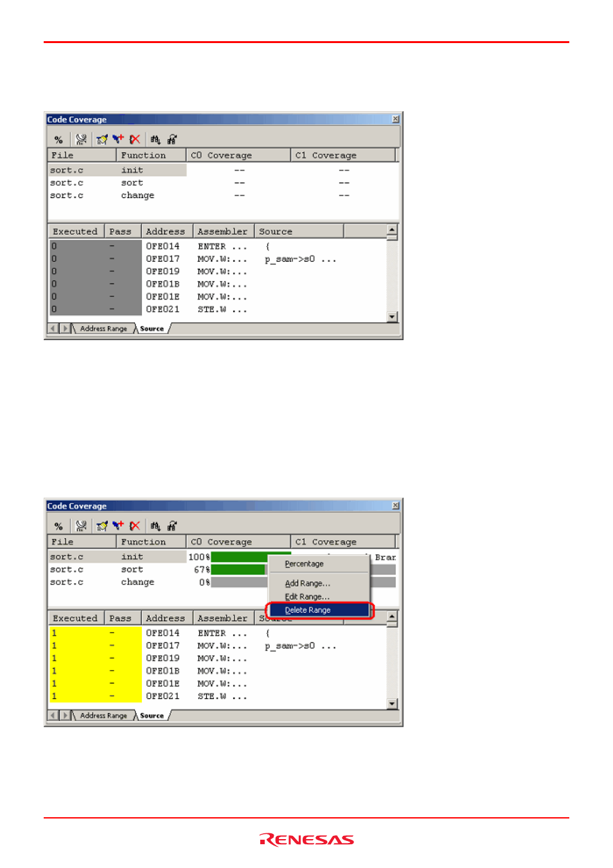The image size is (613, 868).
Task: Click the File column header in the gray-Executed window
Action: (82, 155)
